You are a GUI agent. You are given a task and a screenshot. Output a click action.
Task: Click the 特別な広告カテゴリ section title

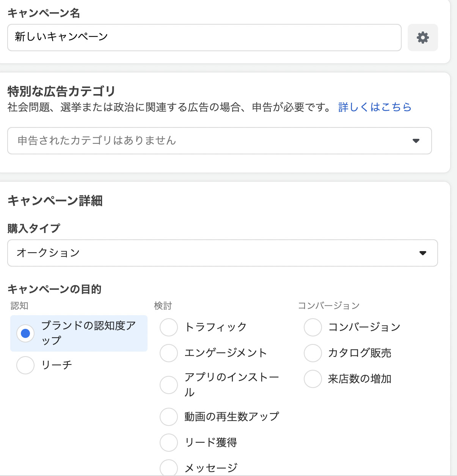(x=61, y=91)
